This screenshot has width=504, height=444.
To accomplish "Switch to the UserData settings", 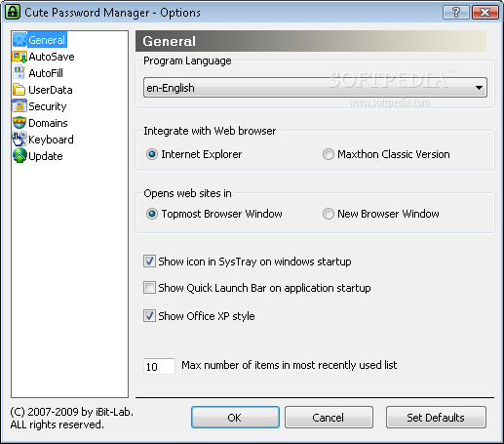I will [51, 90].
